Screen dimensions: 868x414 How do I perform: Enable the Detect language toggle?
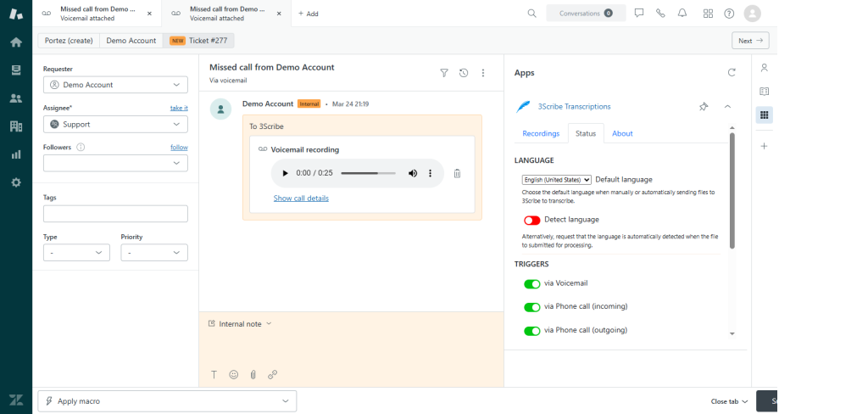point(531,220)
